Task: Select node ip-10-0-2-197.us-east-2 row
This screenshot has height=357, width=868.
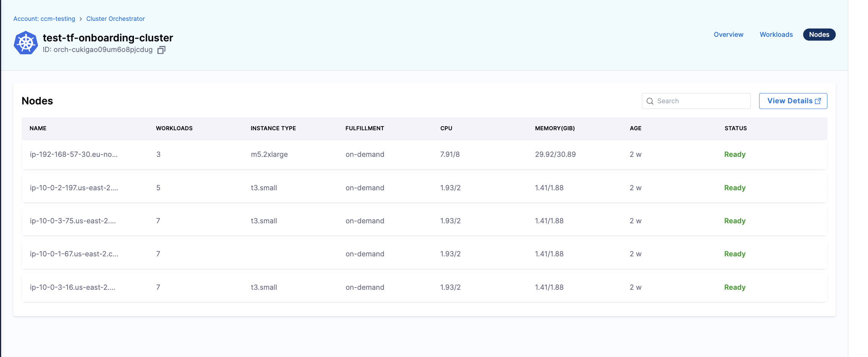Action: point(74,188)
